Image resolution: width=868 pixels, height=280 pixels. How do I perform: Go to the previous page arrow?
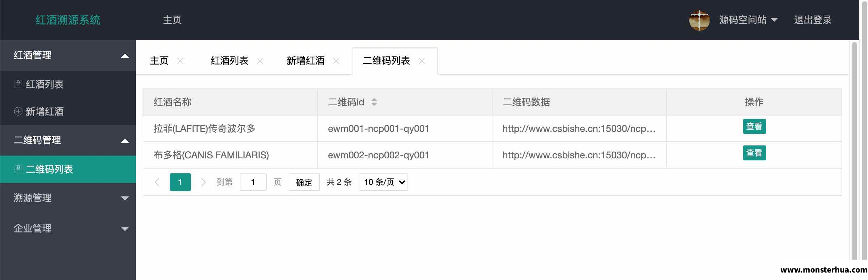[x=157, y=182]
